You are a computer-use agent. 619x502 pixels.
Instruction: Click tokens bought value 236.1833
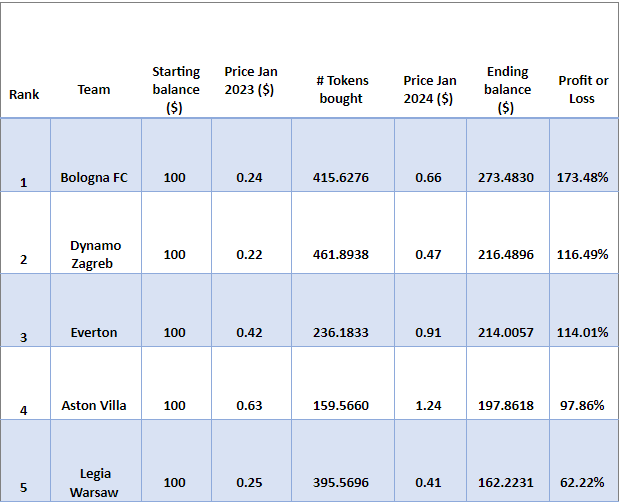coord(341,333)
